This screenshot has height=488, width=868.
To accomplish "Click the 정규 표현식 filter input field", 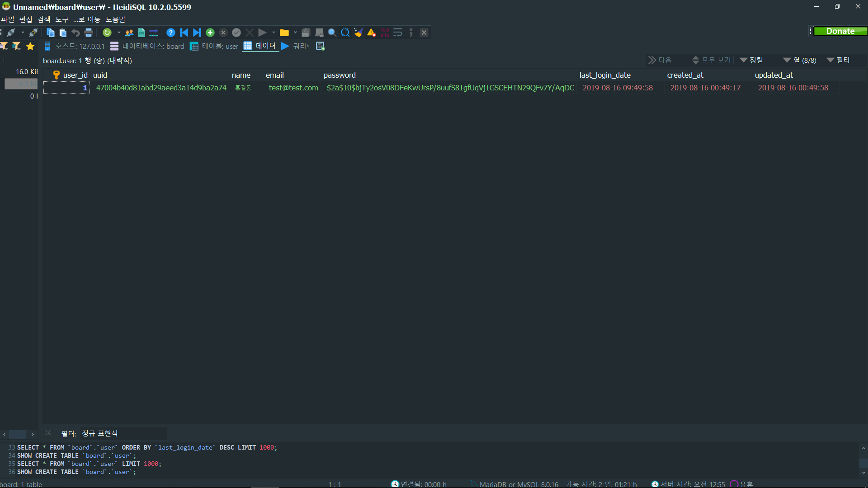I will click(123, 433).
